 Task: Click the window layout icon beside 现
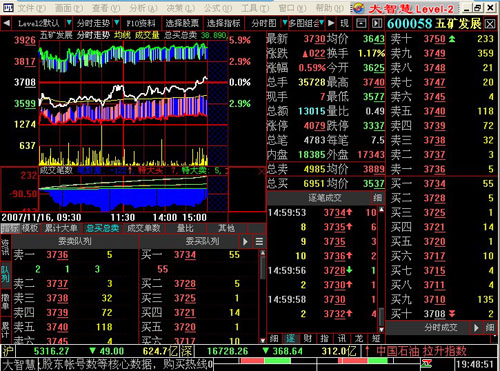point(361,23)
